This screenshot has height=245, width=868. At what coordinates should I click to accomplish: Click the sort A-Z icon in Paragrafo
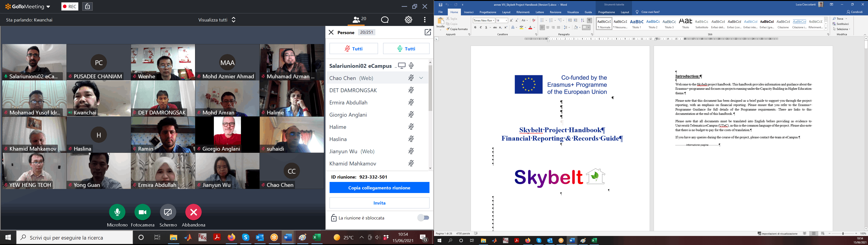583,21
